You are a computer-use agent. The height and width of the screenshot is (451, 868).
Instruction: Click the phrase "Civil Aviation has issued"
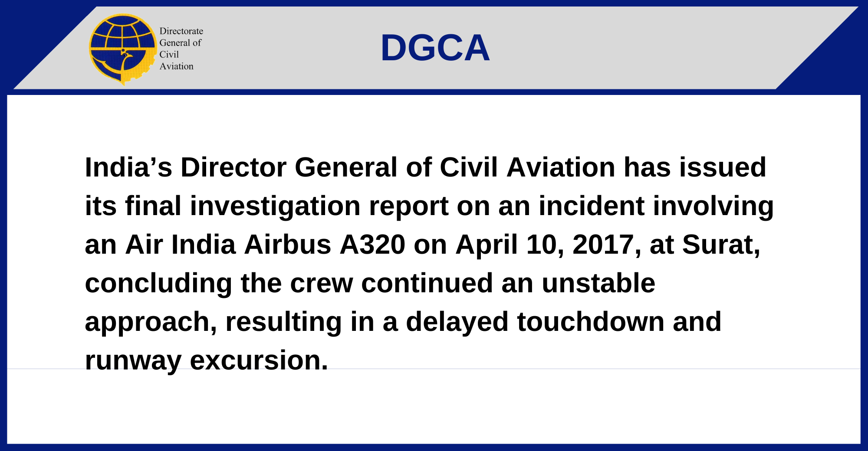pos(603,167)
